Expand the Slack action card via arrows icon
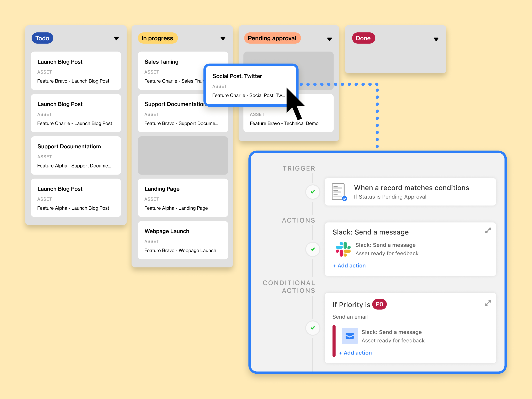This screenshot has height=399, width=532. tap(488, 231)
